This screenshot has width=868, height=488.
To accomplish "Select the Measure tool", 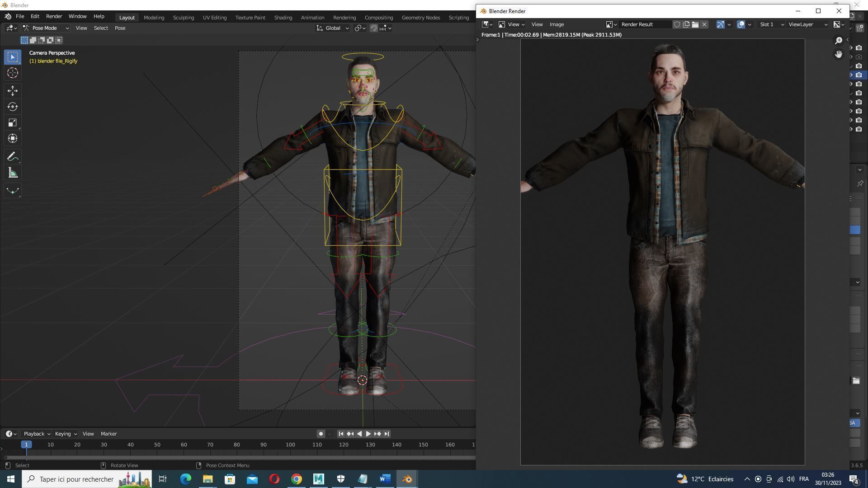I will tap(12, 173).
